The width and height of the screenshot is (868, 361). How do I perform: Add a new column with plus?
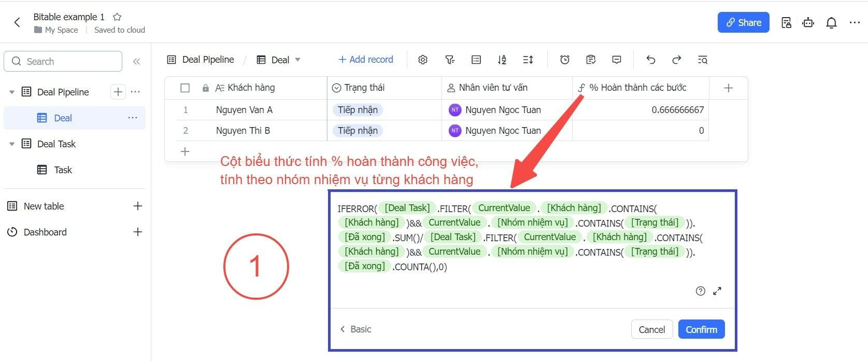click(x=728, y=88)
